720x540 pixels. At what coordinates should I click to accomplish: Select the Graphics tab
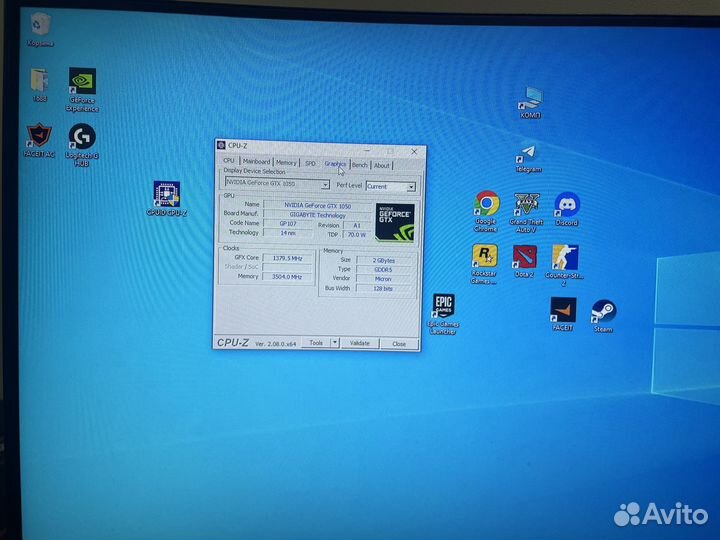click(x=335, y=164)
